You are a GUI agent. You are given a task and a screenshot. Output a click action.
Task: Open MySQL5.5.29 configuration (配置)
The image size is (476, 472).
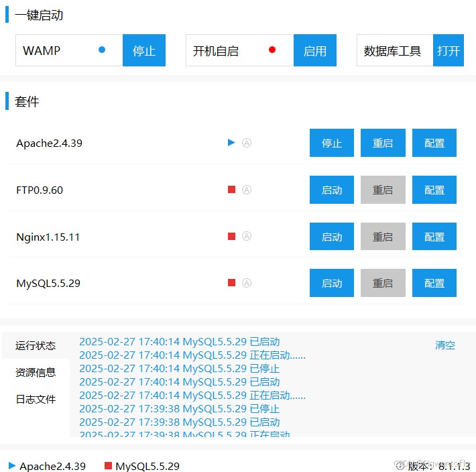pos(434,283)
